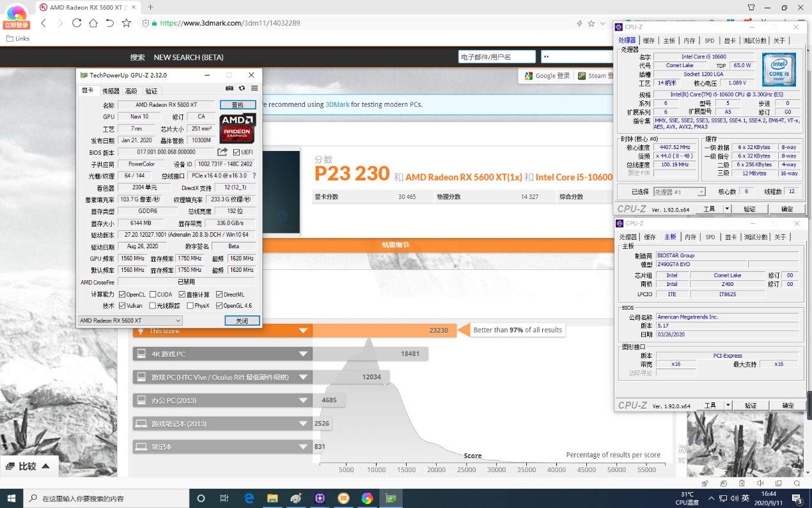Click BIOS share/export arrow icon

point(223,152)
